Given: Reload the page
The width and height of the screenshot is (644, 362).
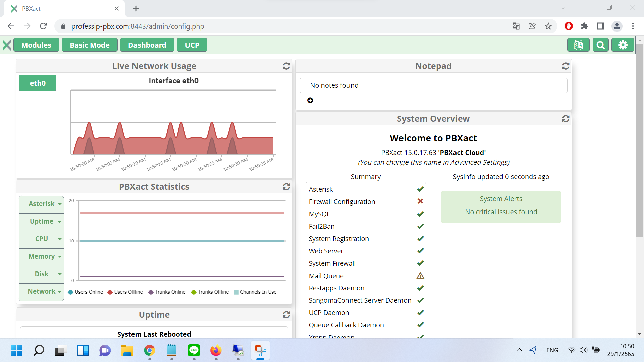Looking at the screenshot, I should coord(43,26).
